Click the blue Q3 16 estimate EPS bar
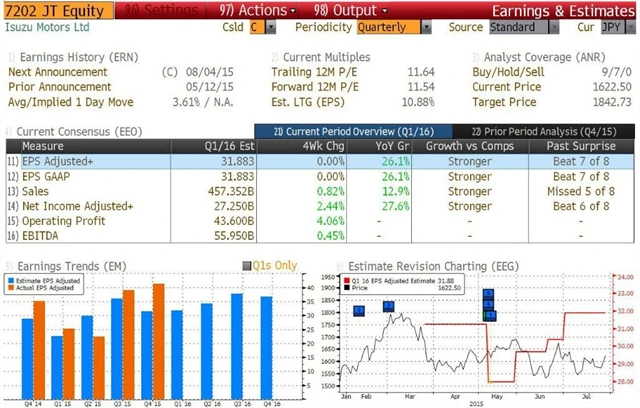The image size is (640, 408). point(237,346)
